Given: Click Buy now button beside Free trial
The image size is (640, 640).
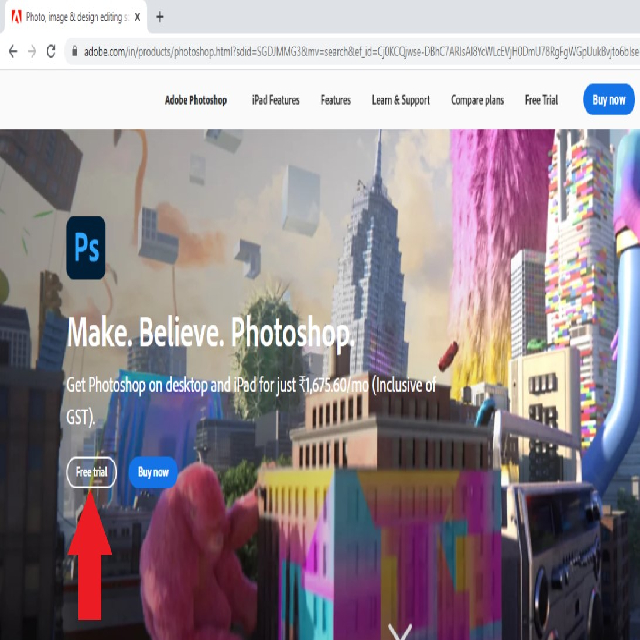Looking at the screenshot, I should point(153,472).
